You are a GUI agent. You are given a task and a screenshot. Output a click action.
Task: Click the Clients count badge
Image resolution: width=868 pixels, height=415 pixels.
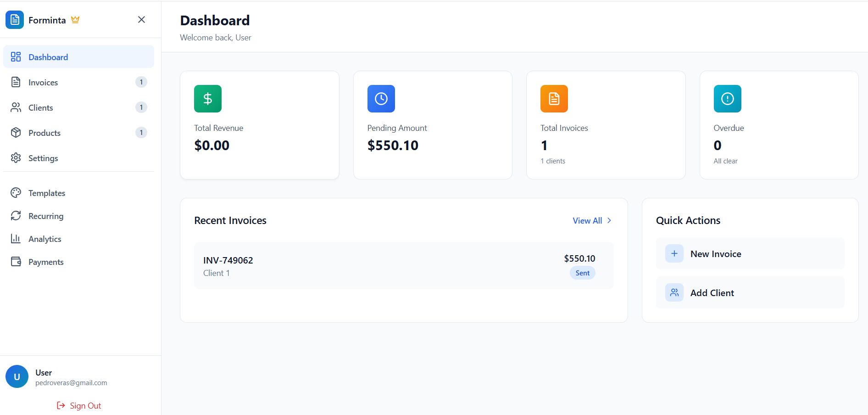141,107
